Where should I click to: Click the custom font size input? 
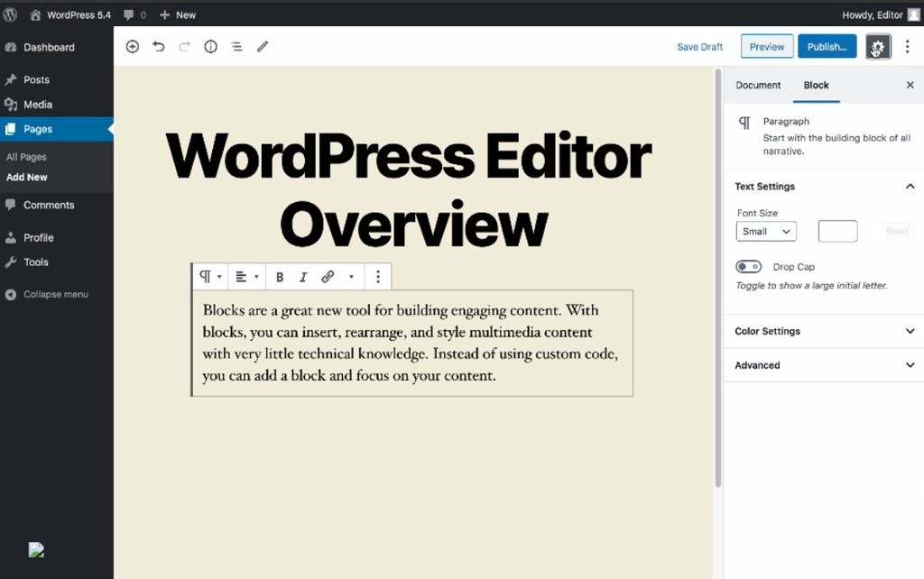[837, 232]
